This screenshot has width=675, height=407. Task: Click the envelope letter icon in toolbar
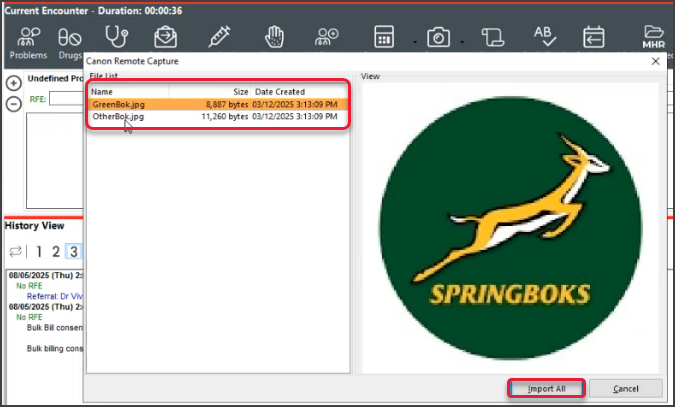click(x=166, y=37)
